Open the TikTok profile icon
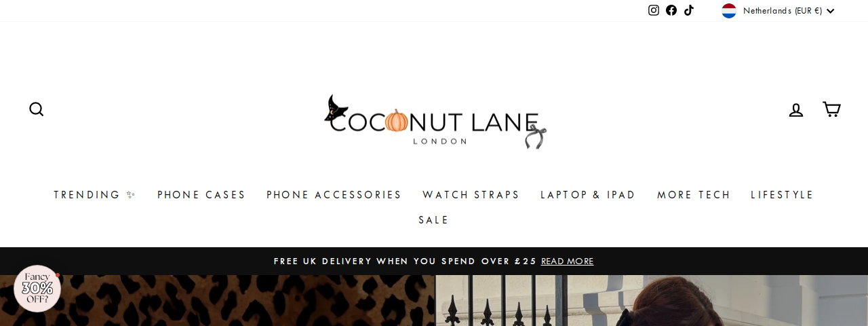868x326 pixels. [689, 10]
